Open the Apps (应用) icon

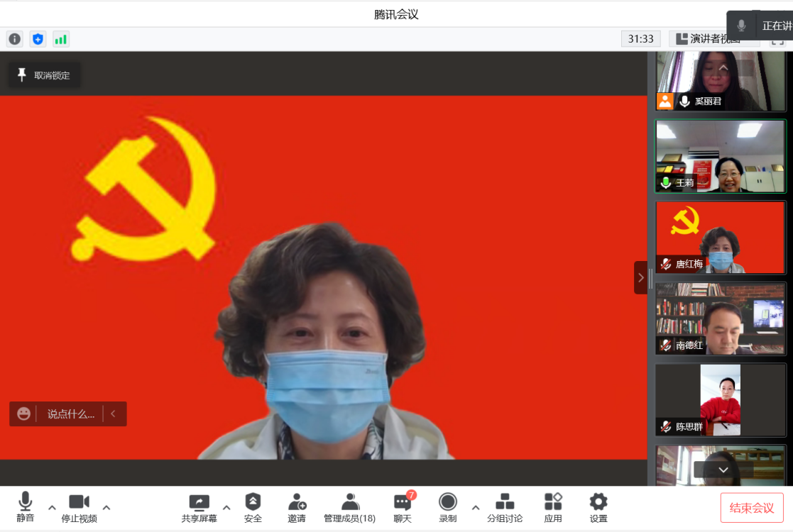553,507
